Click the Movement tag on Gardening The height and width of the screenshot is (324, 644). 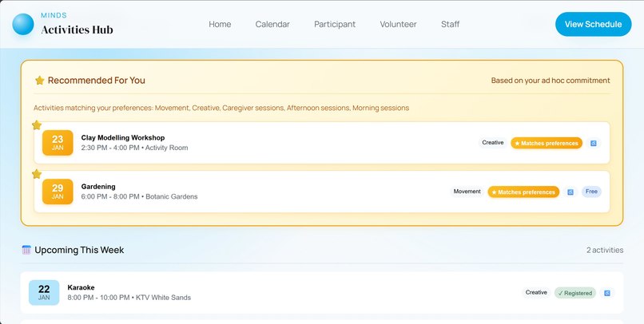pos(467,192)
